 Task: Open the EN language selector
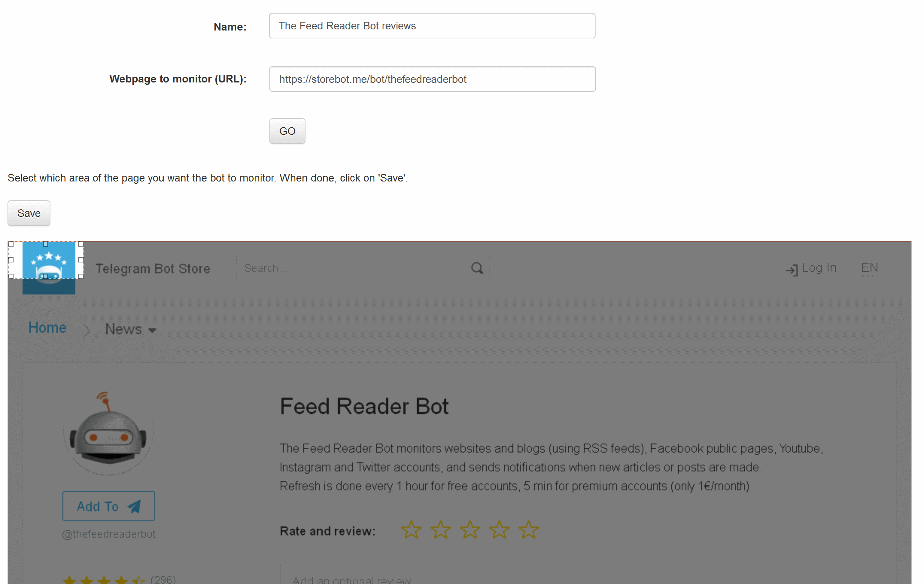point(869,268)
